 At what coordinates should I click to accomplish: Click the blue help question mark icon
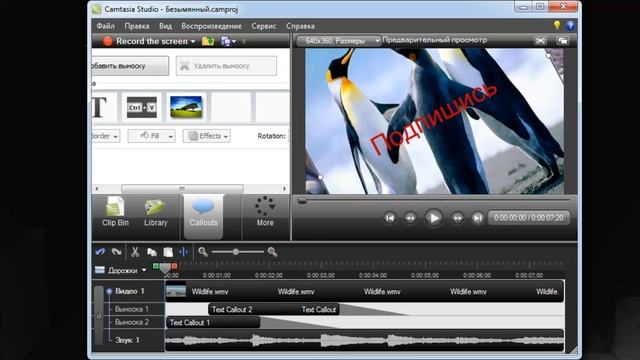click(571, 25)
